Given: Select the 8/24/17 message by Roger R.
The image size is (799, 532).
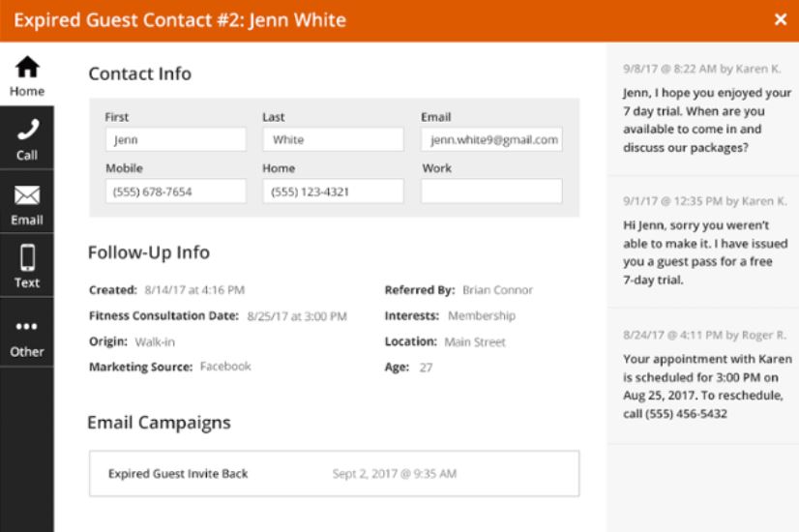Looking at the screenshot, I should coord(702,375).
